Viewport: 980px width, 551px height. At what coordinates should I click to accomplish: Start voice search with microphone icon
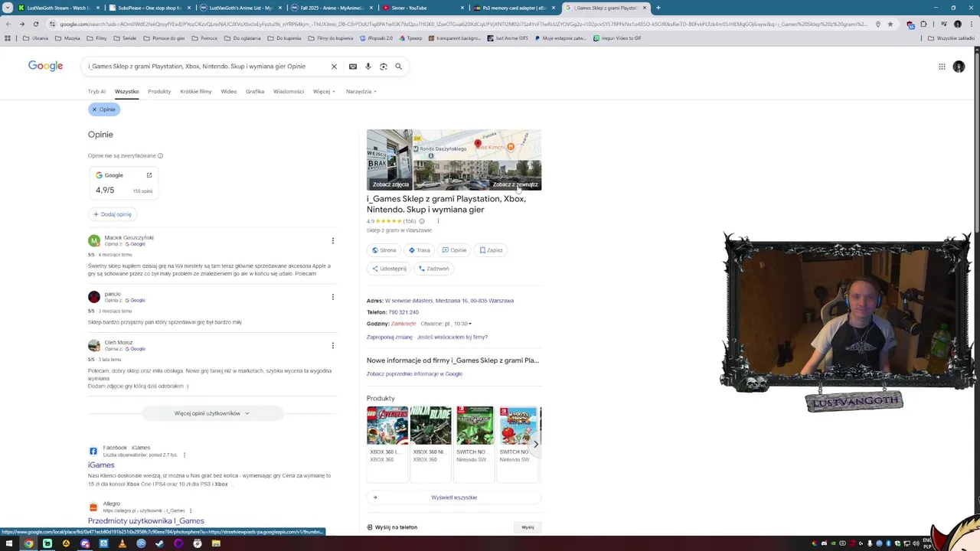(x=368, y=67)
